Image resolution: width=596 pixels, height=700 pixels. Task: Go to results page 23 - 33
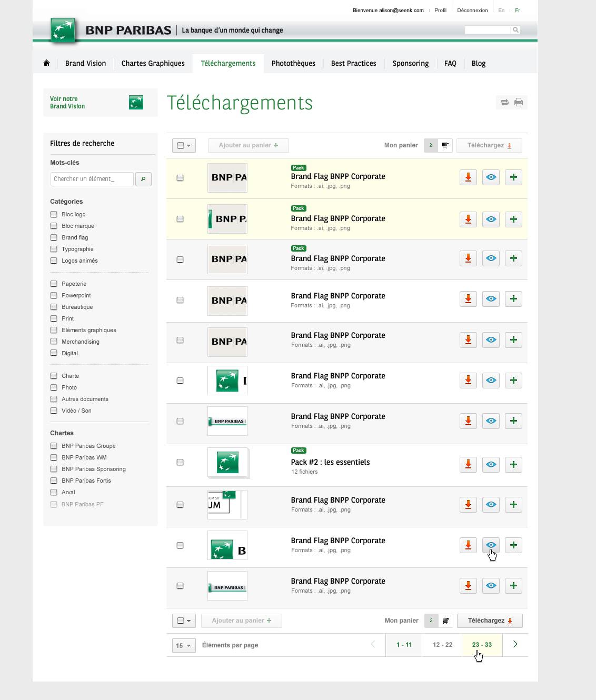click(482, 644)
